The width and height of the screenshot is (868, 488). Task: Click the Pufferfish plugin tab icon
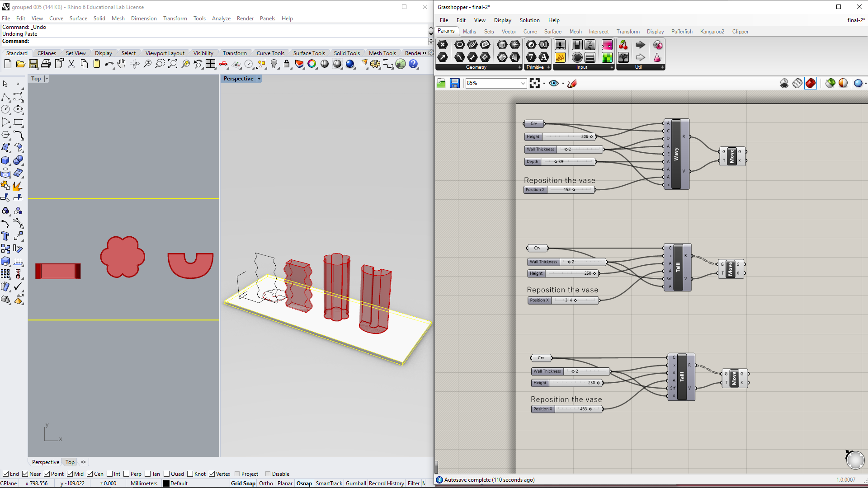click(x=682, y=31)
